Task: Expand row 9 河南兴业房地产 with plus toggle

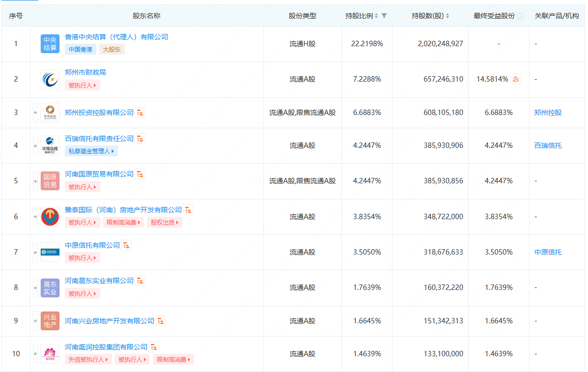Action: click(35, 321)
